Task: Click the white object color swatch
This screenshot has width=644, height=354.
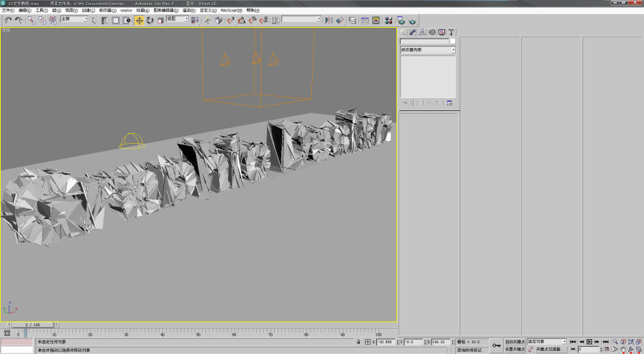Action: (x=453, y=41)
